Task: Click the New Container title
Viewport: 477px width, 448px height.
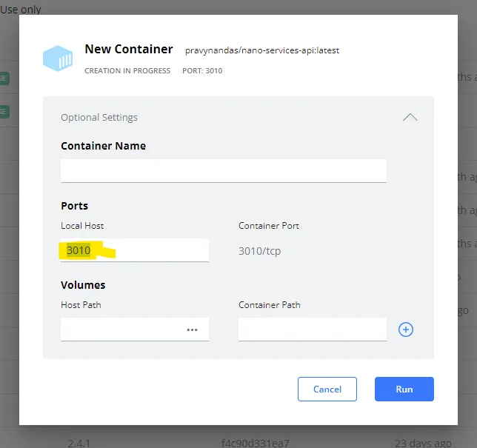Action: pos(129,49)
